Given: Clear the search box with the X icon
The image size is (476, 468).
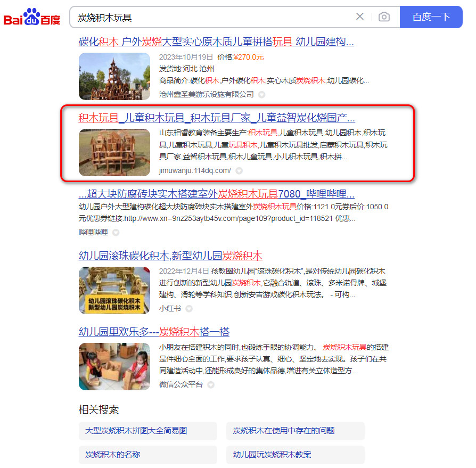Looking at the screenshot, I should [x=360, y=17].
